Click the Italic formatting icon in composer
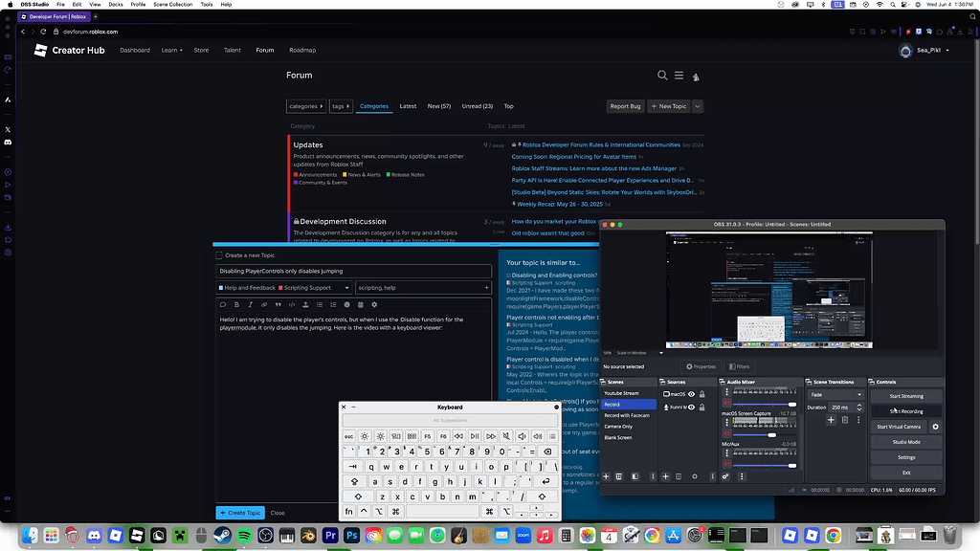The image size is (980, 551). [250, 305]
